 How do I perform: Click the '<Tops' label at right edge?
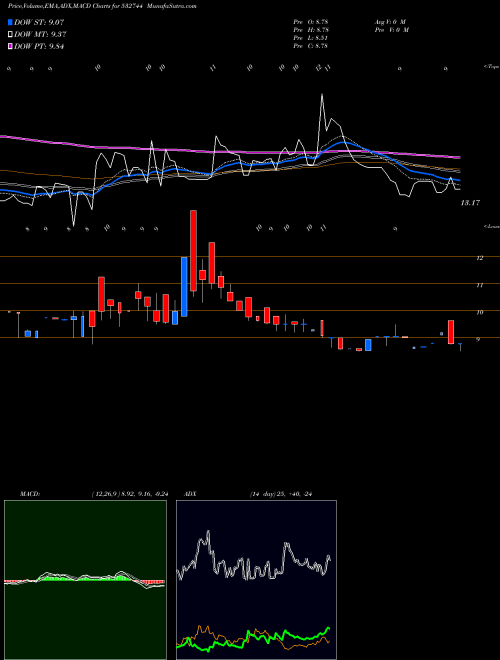491,67
